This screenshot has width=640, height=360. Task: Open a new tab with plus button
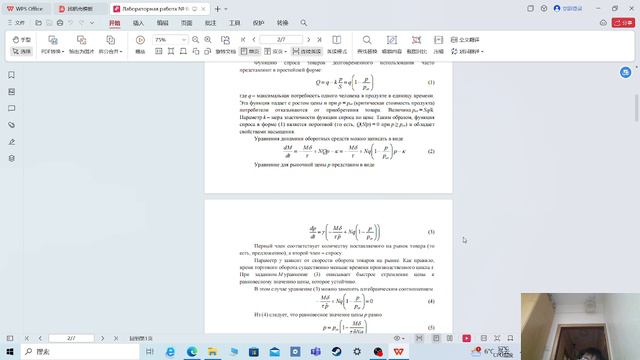[218, 9]
